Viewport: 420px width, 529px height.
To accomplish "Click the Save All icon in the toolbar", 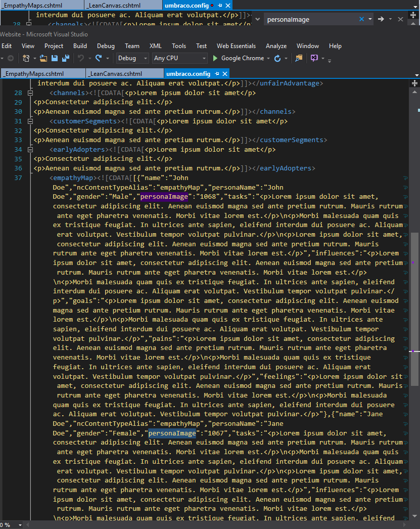I will [66, 58].
